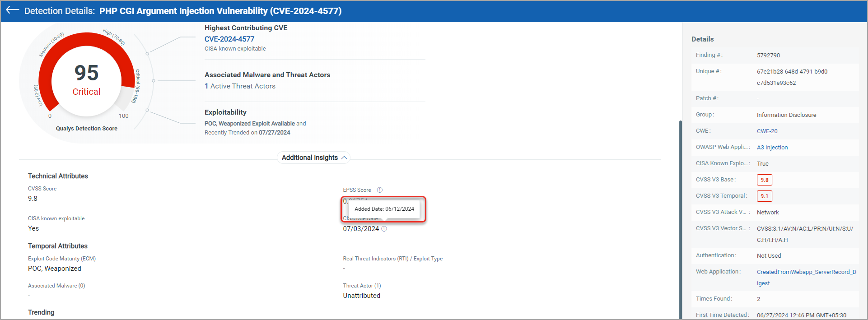Image resolution: width=868 pixels, height=320 pixels.
Task: Select the CVSS:3.1 vector string
Action: coord(805,234)
